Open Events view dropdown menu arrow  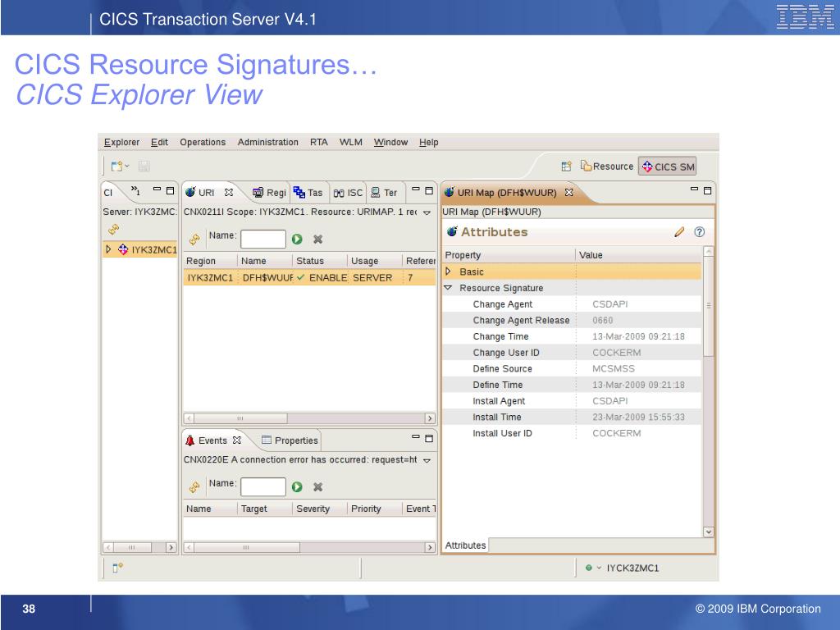click(427, 461)
